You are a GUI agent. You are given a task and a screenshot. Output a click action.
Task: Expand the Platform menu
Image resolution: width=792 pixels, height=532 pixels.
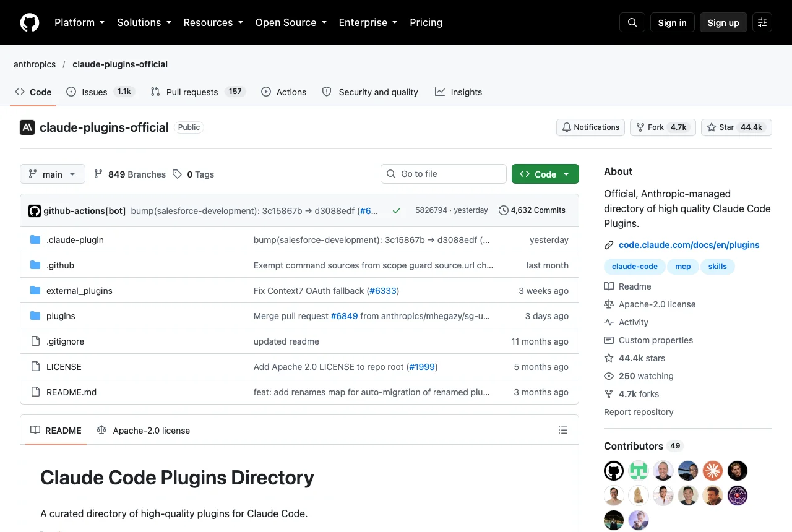[80, 22]
